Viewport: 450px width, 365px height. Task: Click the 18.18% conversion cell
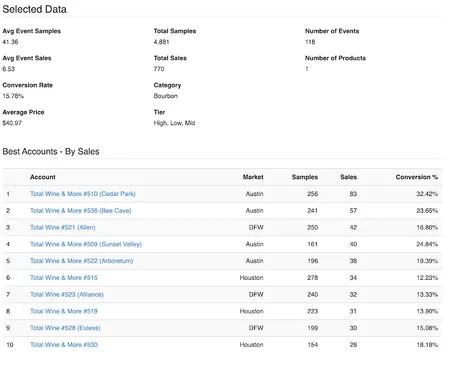[427, 345]
